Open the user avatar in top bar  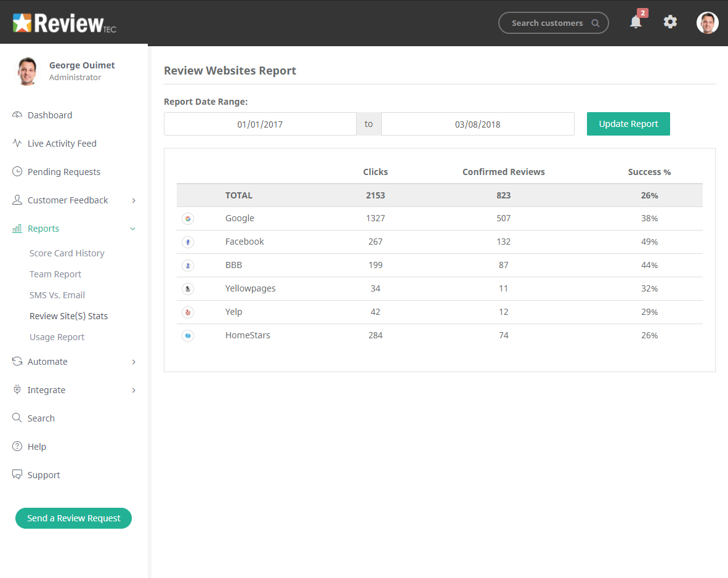click(x=707, y=23)
